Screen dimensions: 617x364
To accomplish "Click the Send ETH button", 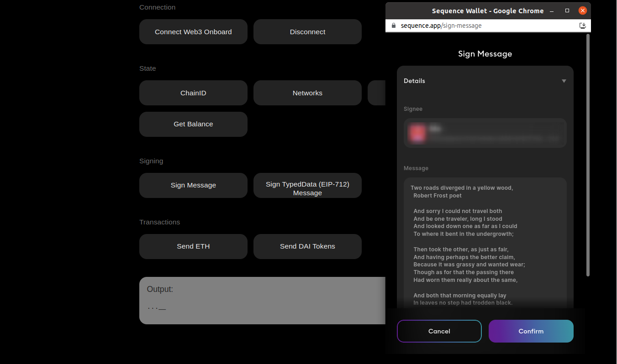I will click(193, 246).
